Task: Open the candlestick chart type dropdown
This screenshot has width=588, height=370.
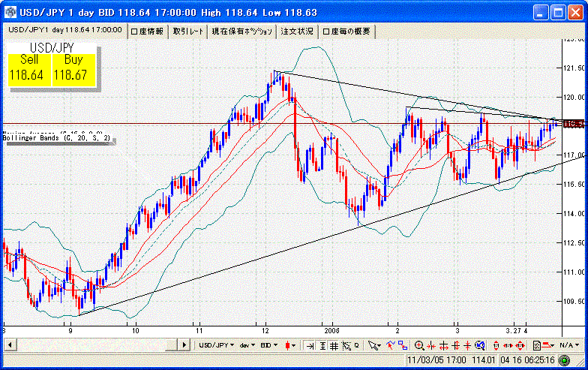Action: pos(289,345)
